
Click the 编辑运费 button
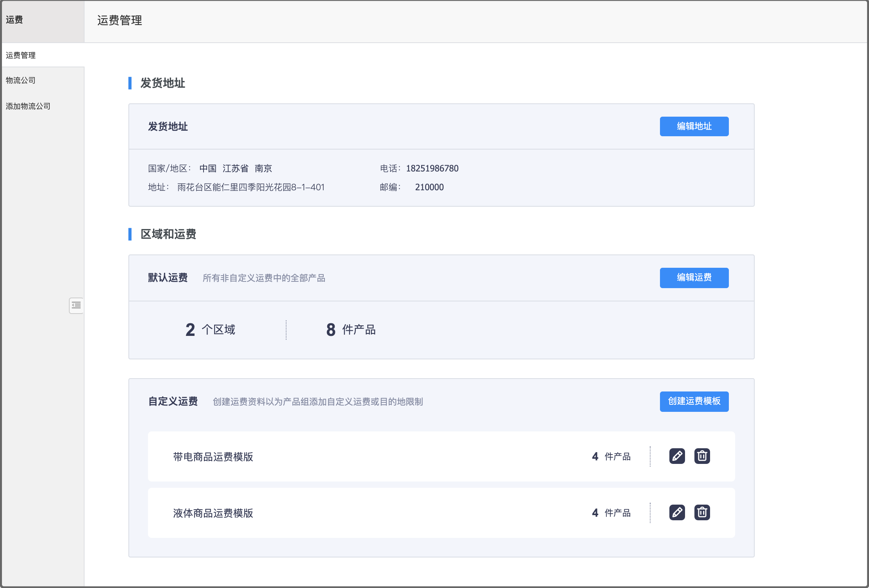(694, 278)
